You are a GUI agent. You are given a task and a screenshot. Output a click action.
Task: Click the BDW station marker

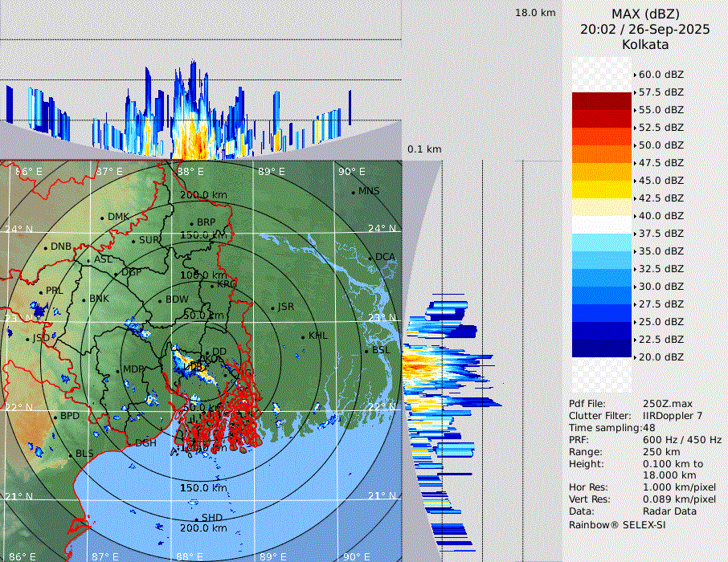160,300
